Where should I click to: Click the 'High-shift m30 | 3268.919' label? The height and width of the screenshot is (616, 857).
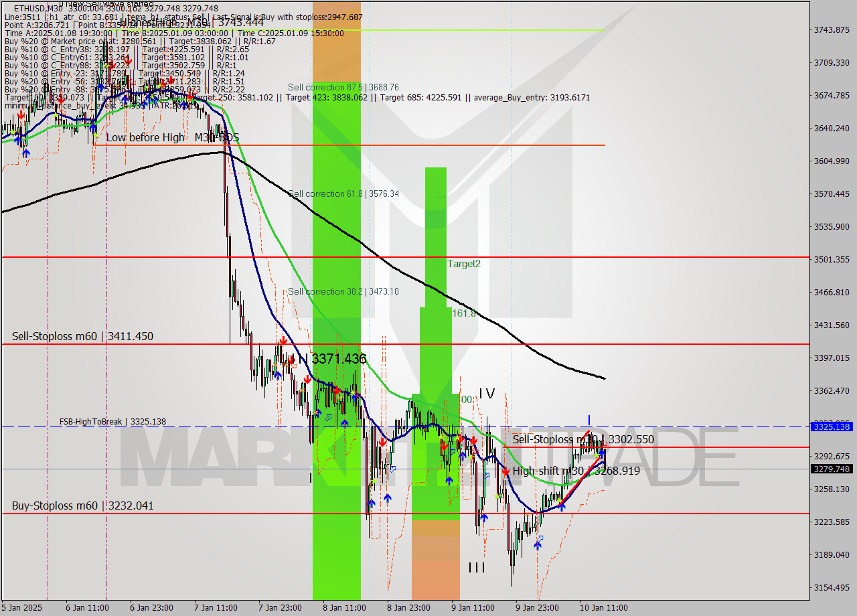tap(576, 471)
